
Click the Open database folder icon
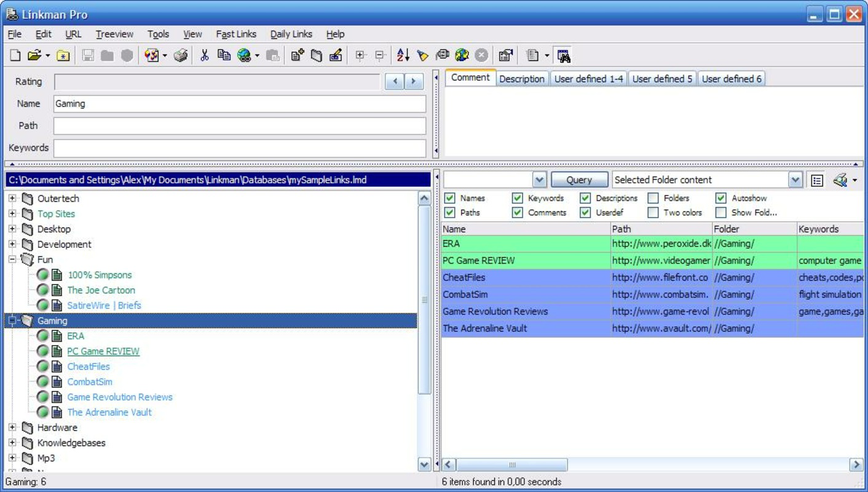pos(34,55)
